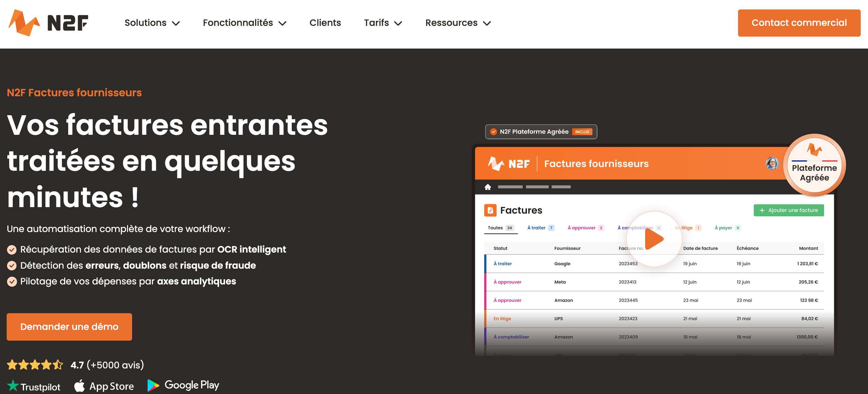Click the white N2F logo in app preview
This screenshot has width=868, height=394.
(x=509, y=164)
